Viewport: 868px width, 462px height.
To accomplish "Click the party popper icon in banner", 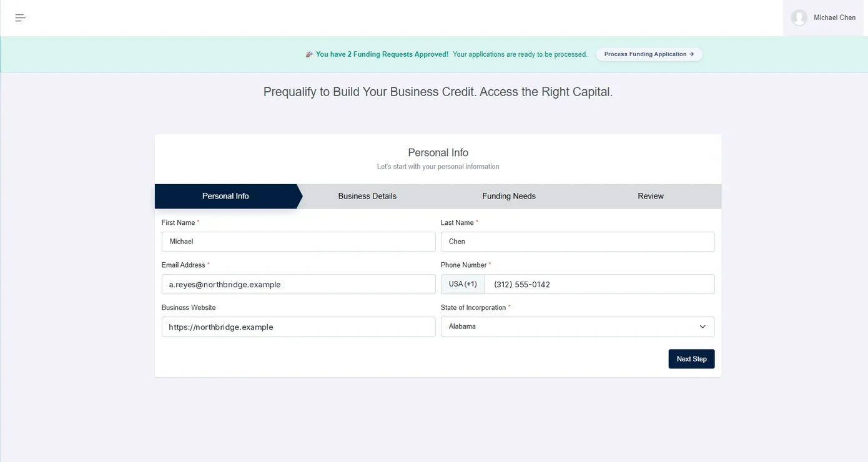I will [309, 54].
